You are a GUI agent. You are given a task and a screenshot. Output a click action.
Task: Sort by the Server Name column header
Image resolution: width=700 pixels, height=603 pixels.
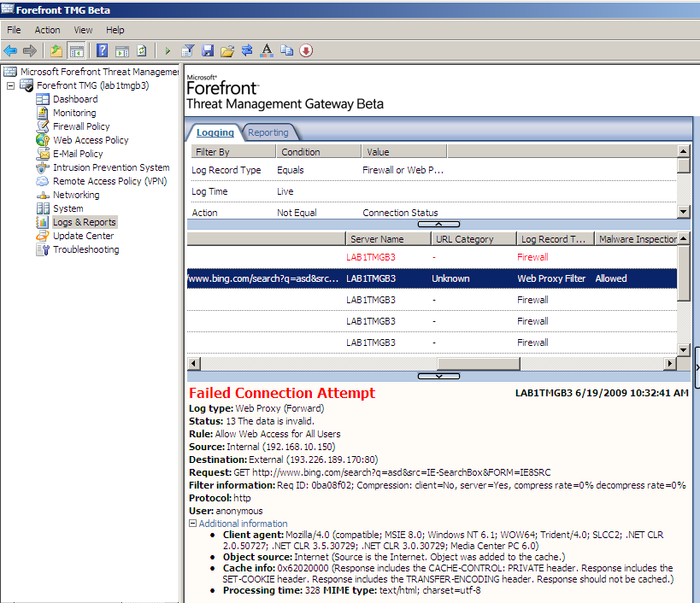coord(388,239)
